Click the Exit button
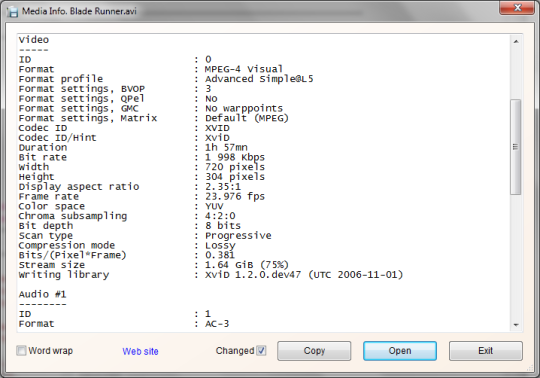The height and width of the screenshot is (378, 540). click(486, 351)
